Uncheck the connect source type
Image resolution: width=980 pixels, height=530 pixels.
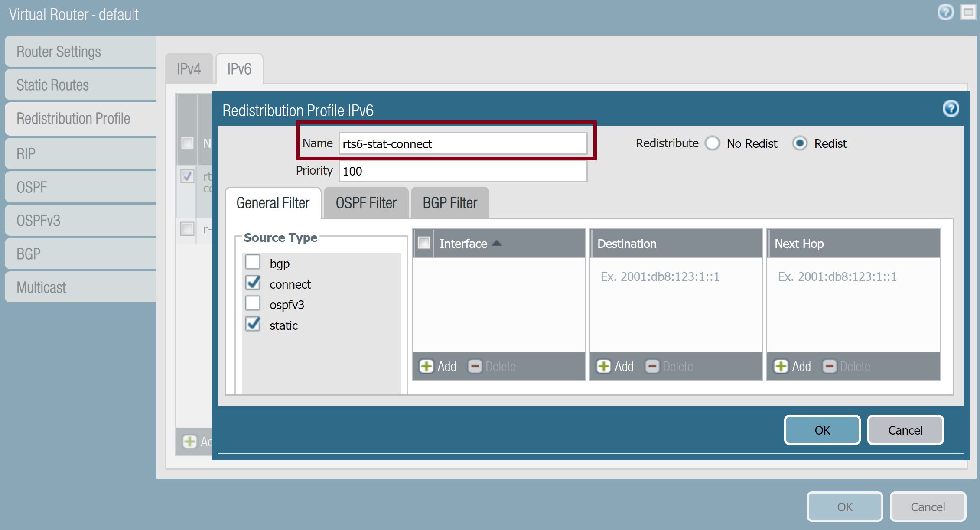click(253, 283)
